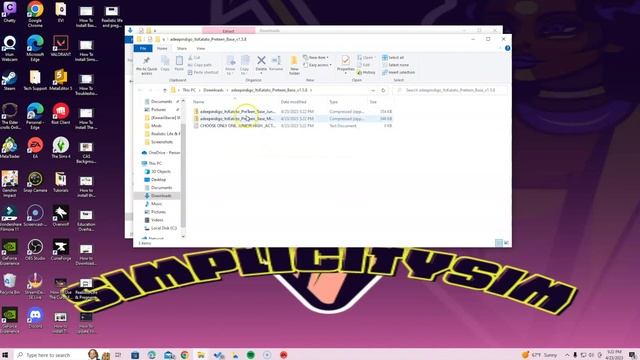Expand the address bar history dropdown
Screen dimensions: 640x360
373,90
